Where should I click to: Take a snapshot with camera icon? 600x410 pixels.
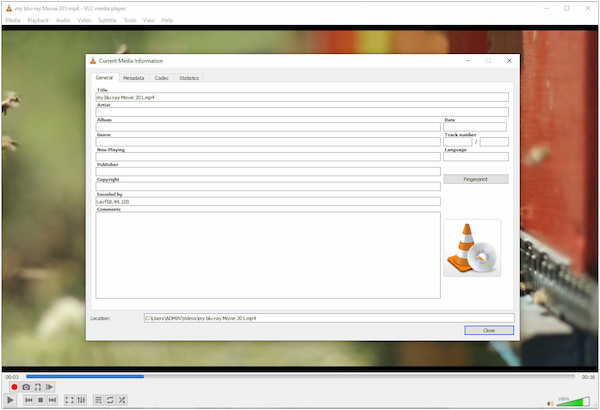pyautogui.click(x=26, y=387)
